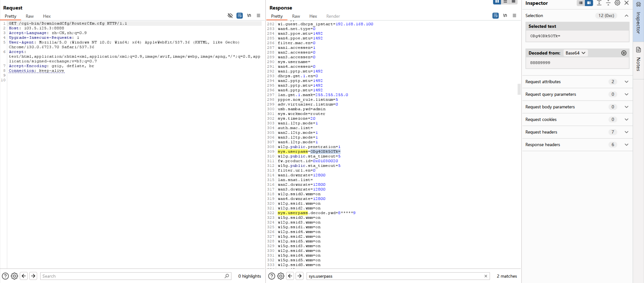
Task: Expand Response headers section
Action: pyautogui.click(x=626, y=145)
